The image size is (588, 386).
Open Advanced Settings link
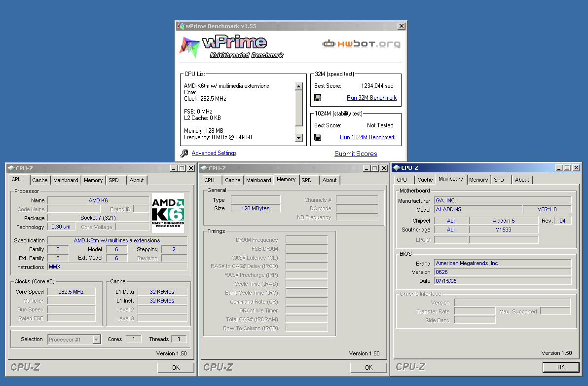tap(214, 153)
